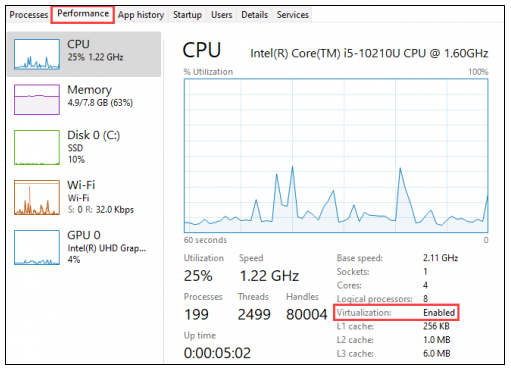Click the Performance tab

(x=83, y=14)
